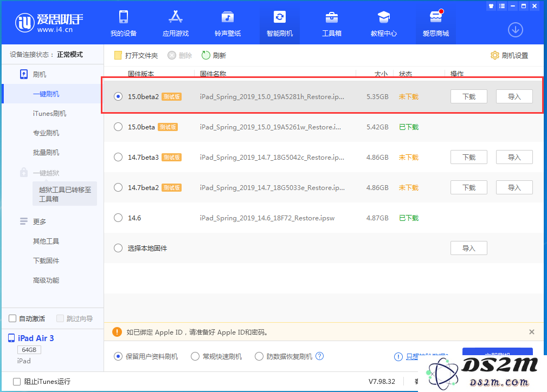The height and width of the screenshot is (392, 547).
Task: Click the 64GB capacity label
Action: point(29,349)
